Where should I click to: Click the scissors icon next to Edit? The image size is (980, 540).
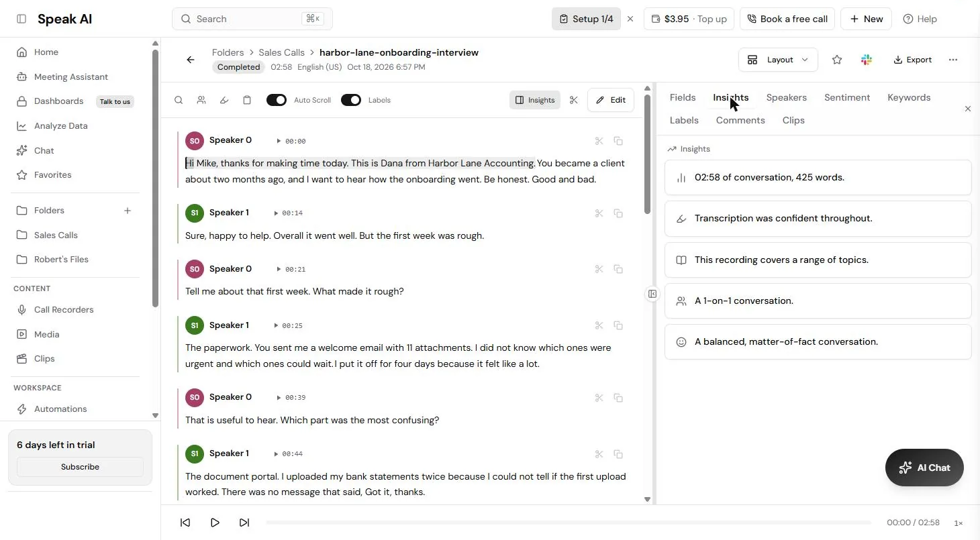click(573, 100)
